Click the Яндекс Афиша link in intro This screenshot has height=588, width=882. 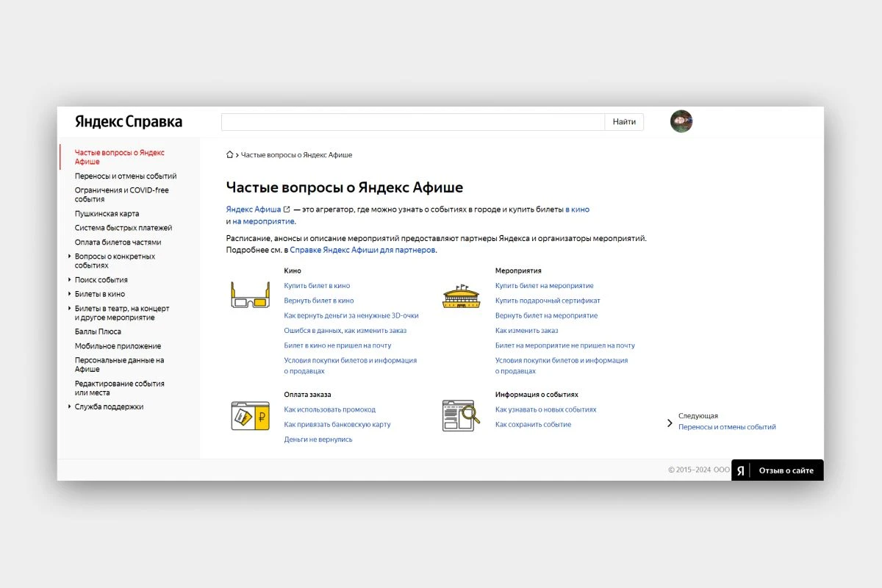point(254,209)
